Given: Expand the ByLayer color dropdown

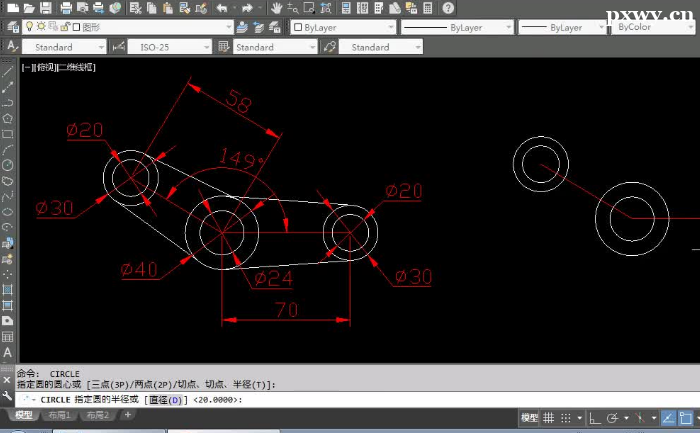Looking at the screenshot, I should (343, 28).
